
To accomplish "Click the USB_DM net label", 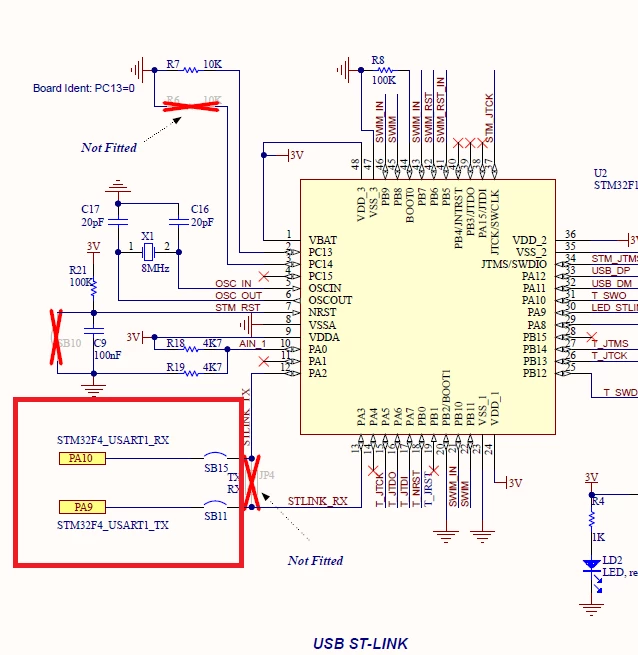I will tap(612, 284).
